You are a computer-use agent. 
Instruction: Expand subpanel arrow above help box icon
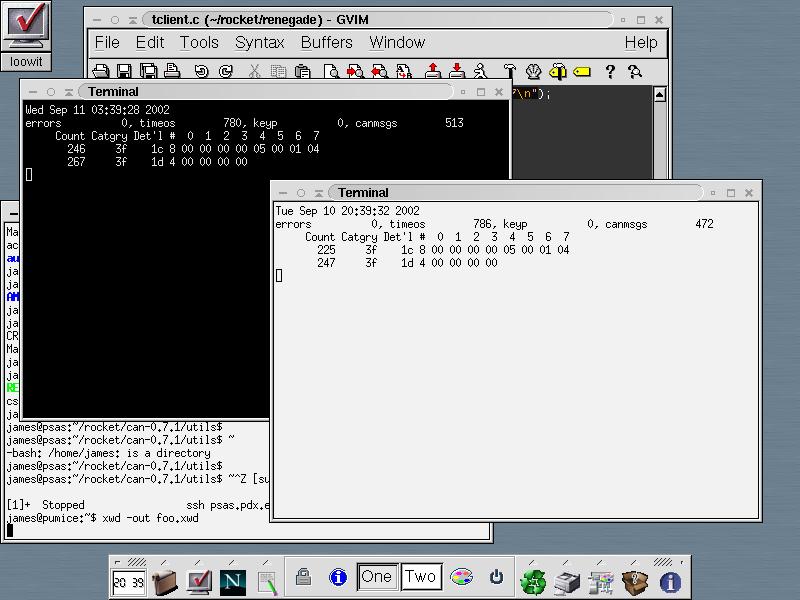[634, 562]
